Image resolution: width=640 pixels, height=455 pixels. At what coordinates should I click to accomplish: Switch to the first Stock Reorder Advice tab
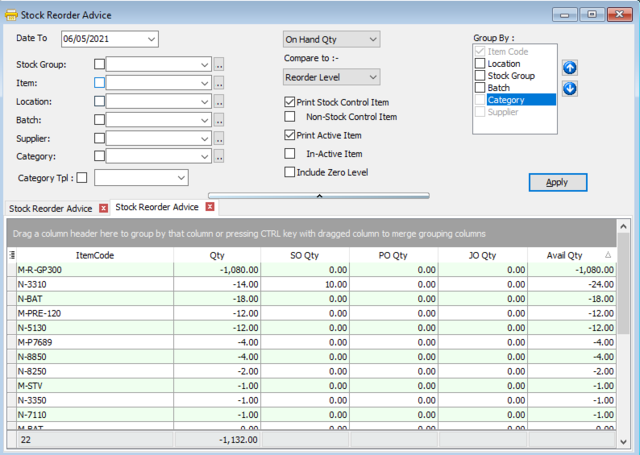click(x=51, y=208)
